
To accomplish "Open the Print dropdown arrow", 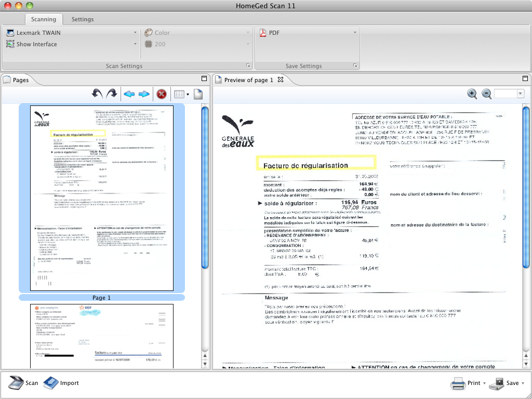I will coord(485,383).
